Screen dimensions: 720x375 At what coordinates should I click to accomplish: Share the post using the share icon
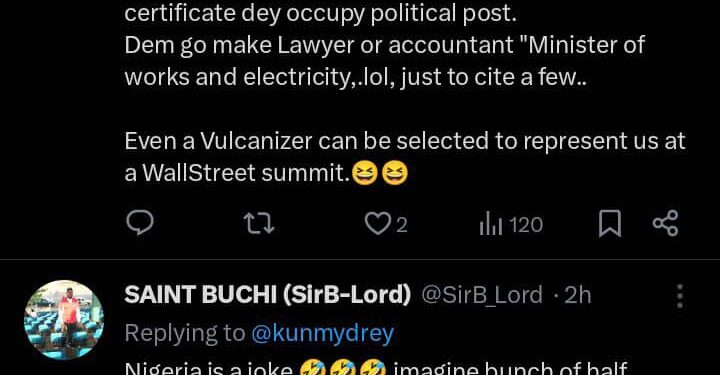pos(665,223)
